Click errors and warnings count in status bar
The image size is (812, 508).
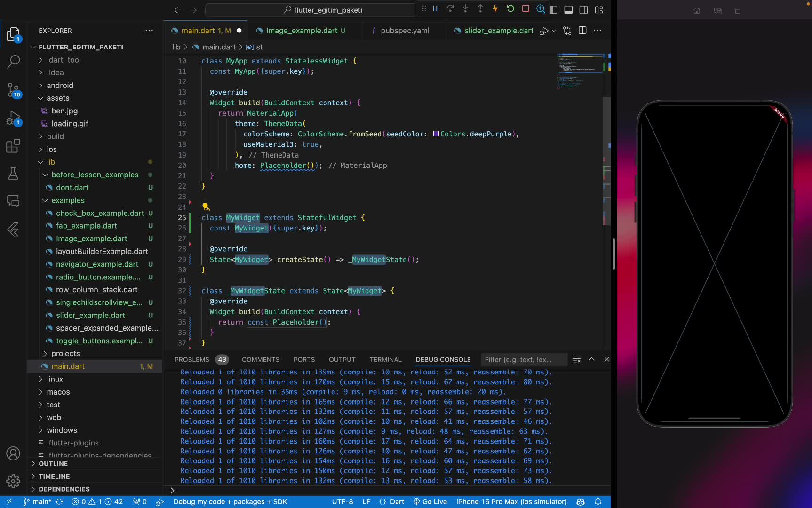pyautogui.click(x=97, y=502)
